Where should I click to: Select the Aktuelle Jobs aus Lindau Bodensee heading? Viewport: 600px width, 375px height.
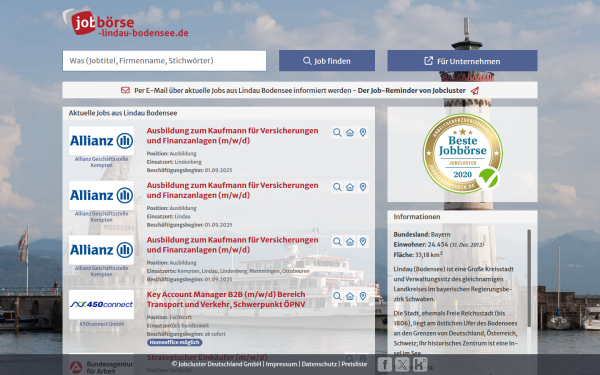[123, 113]
